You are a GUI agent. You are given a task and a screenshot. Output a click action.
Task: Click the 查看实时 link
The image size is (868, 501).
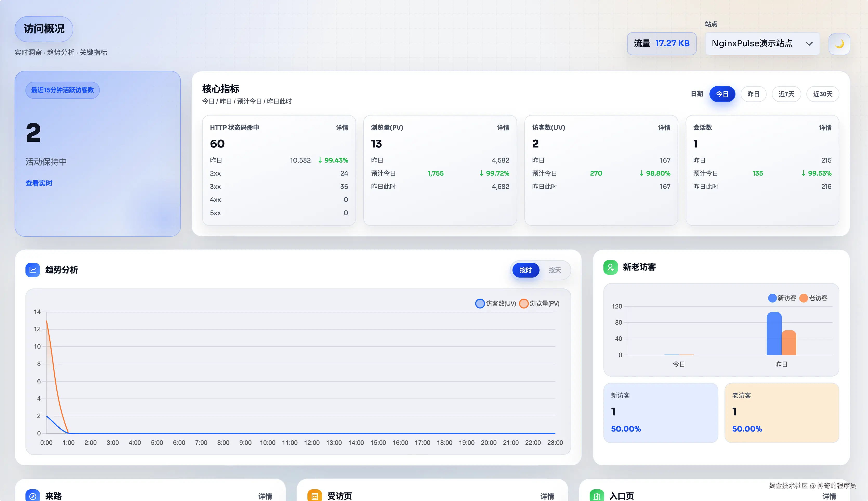39,183
